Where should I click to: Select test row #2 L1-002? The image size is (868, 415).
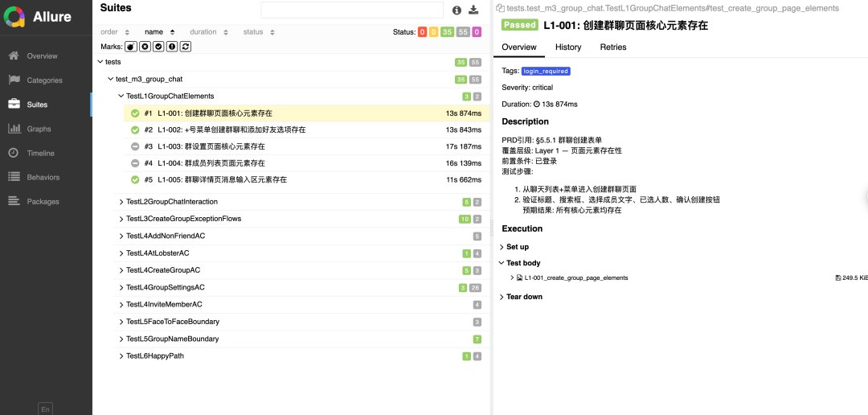coord(307,130)
